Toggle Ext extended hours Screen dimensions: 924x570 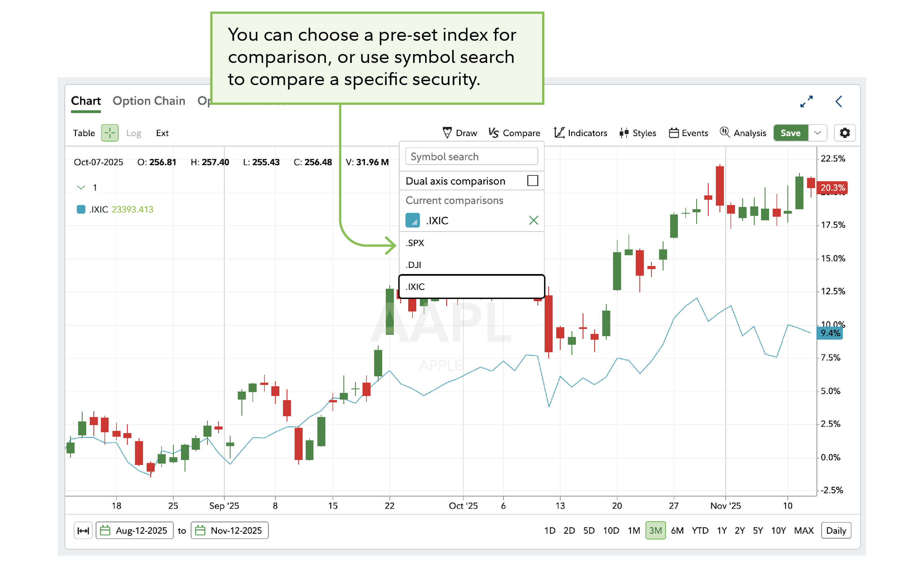(162, 133)
